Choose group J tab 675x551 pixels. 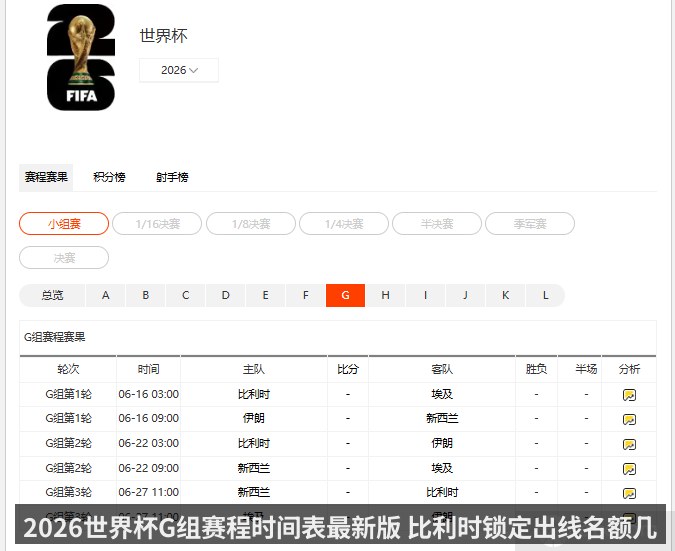(x=465, y=295)
